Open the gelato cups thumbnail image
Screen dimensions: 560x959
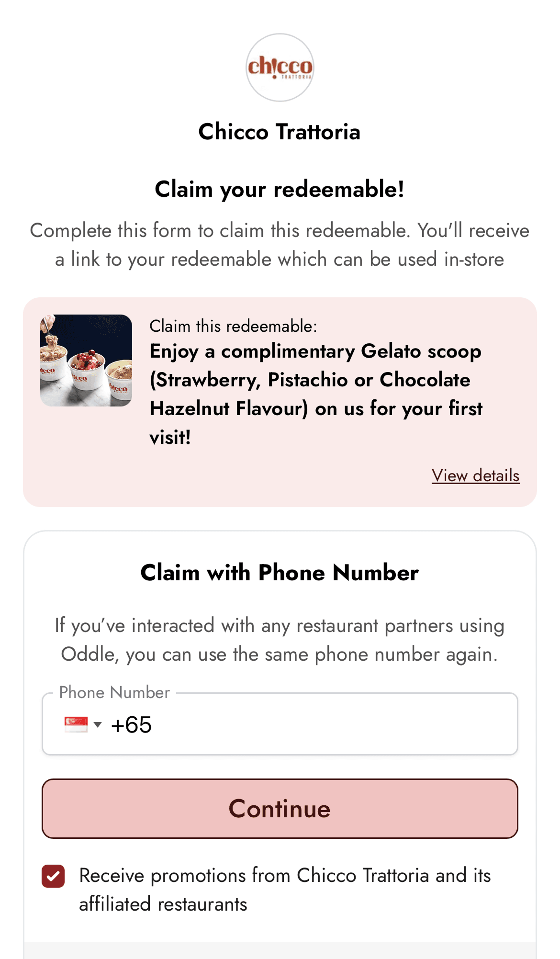86,361
